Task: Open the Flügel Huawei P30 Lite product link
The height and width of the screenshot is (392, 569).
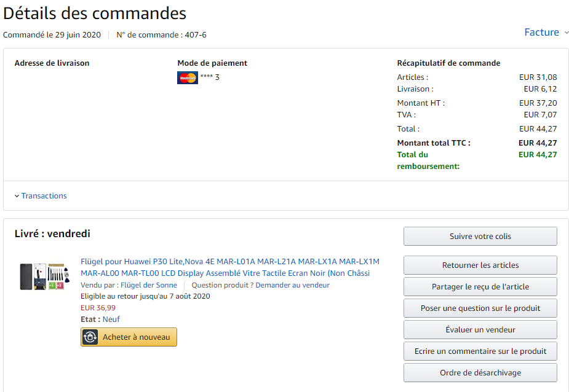Action: tap(230, 267)
